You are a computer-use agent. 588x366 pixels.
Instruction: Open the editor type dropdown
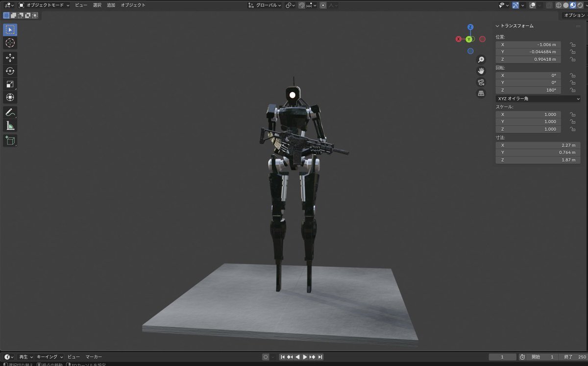9,5
